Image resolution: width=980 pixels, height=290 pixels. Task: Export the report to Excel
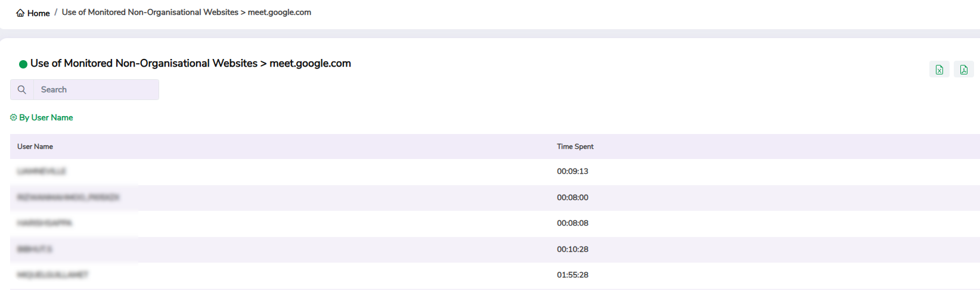tap(939, 70)
